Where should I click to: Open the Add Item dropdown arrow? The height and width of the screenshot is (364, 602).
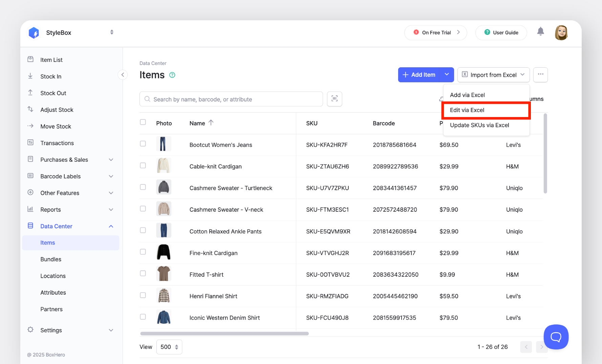point(447,75)
